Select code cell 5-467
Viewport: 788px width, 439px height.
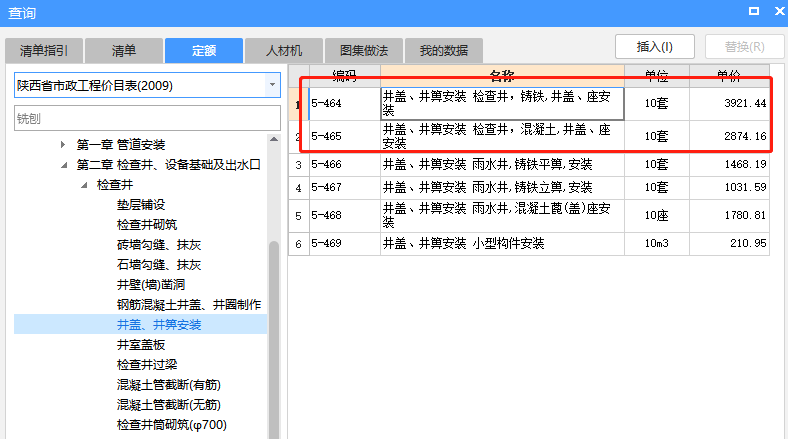click(x=345, y=187)
